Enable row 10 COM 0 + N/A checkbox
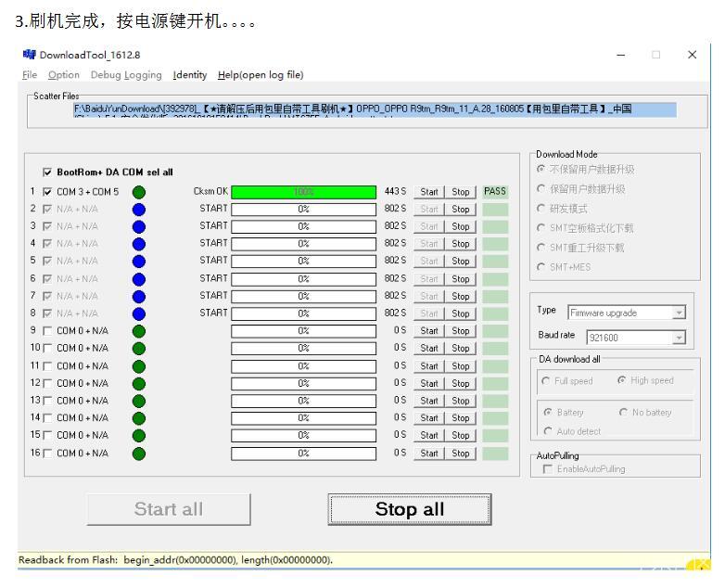The image size is (725, 588). pyautogui.click(x=47, y=349)
